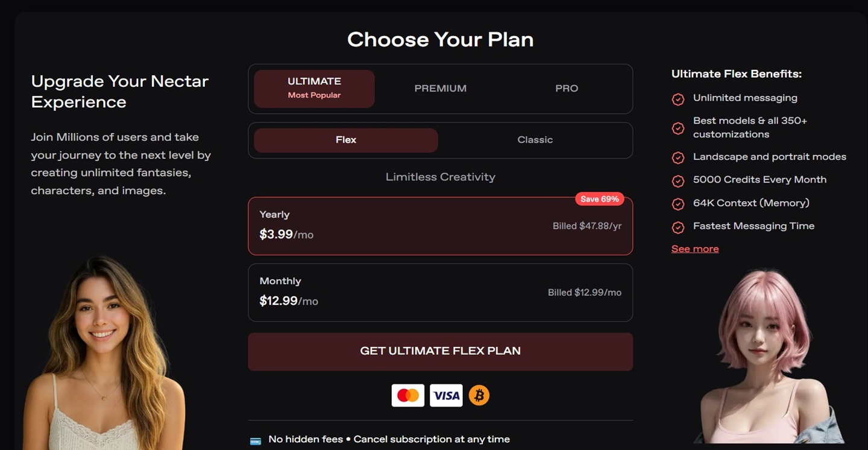Open the PRO plan tab
This screenshot has width=868, height=450.
click(567, 89)
